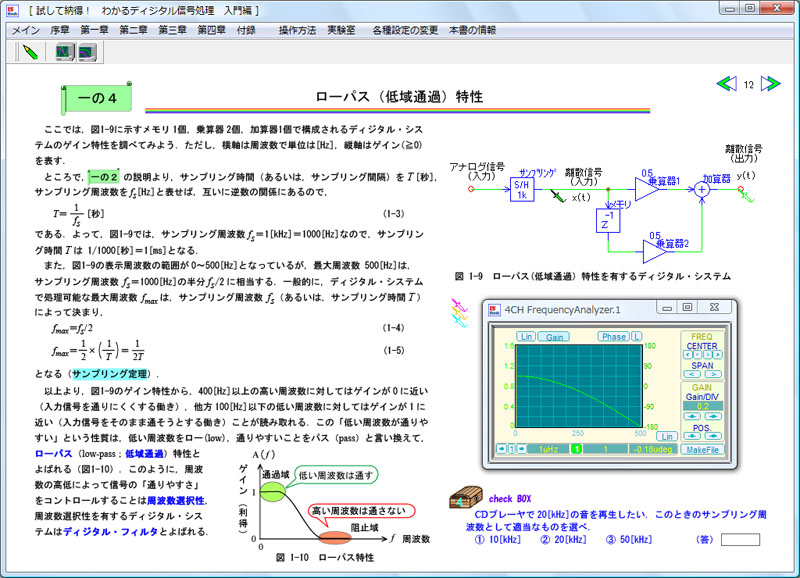The width and height of the screenshot is (800, 578).
Task: Increase frequency SPAN with the > button
Action: 713,374
